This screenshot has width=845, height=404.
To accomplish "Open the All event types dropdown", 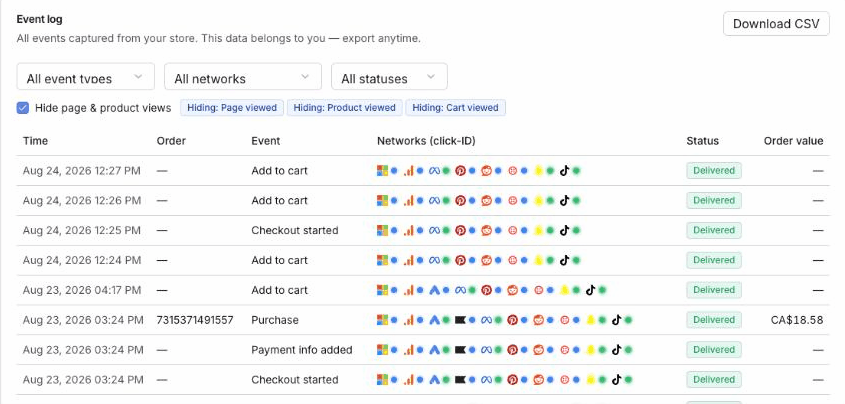I will click(x=86, y=76).
